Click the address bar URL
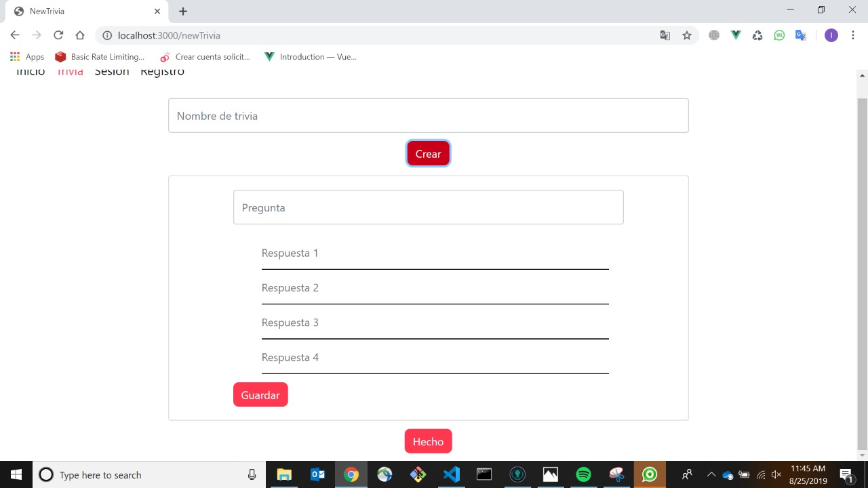The width and height of the screenshot is (868, 488). click(x=169, y=35)
